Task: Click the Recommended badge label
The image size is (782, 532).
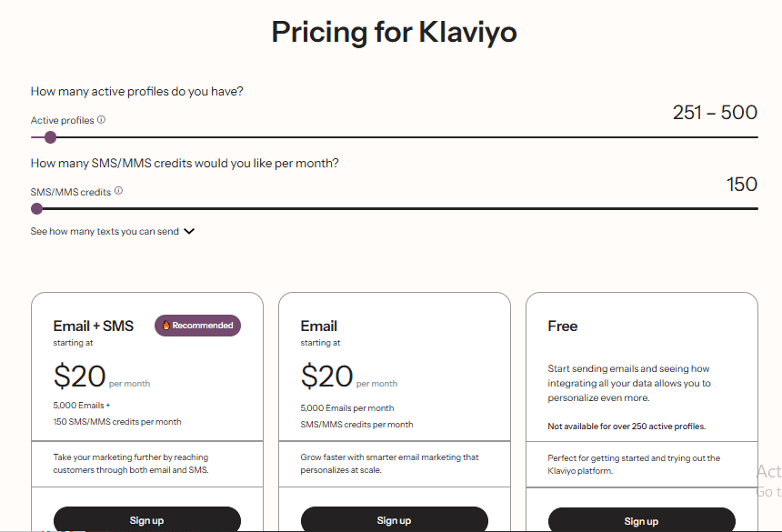Action: [x=203, y=326]
